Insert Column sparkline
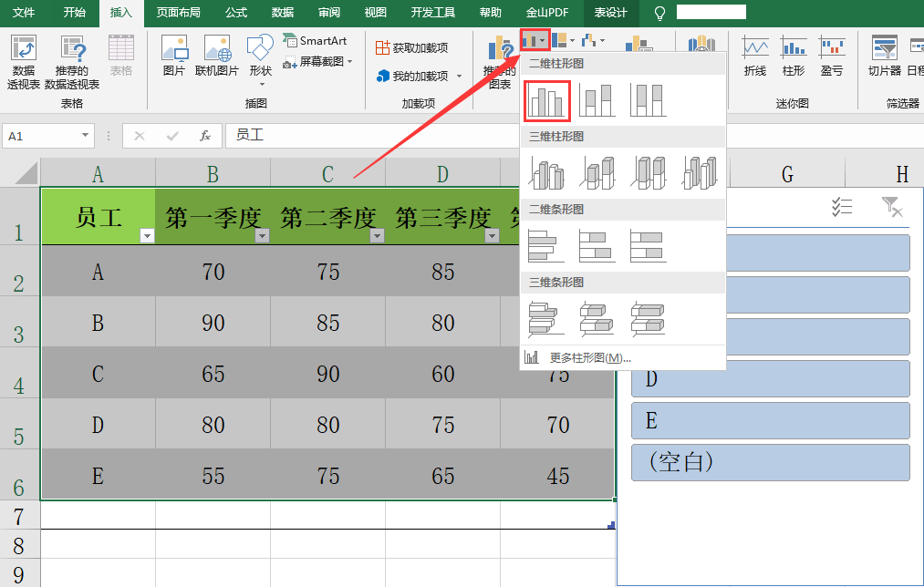924x587 pixels. point(794,56)
